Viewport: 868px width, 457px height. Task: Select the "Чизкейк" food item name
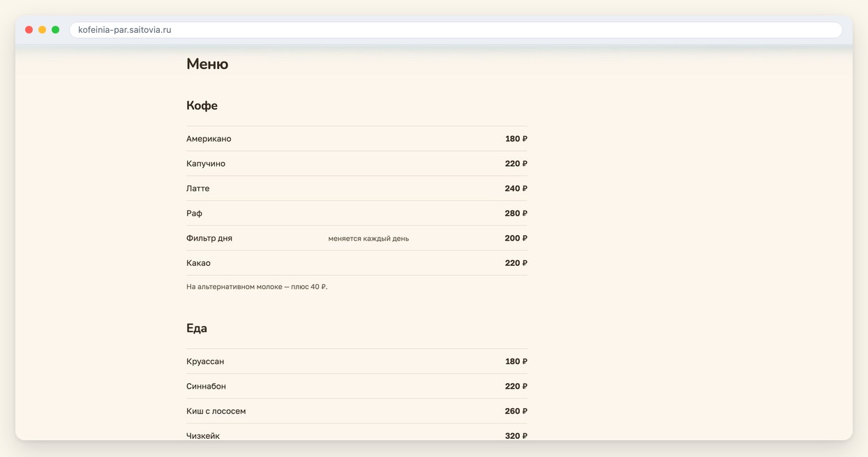point(203,436)
